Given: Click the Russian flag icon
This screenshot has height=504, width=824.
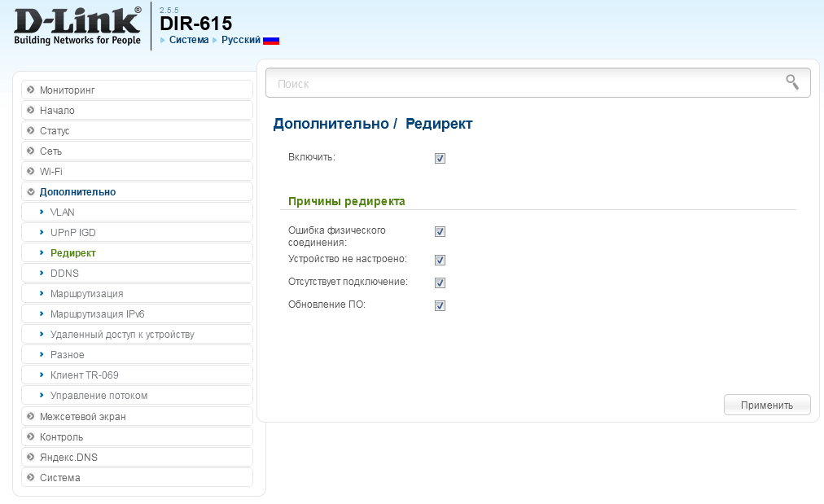Looking at the screenshot, I should click(x=270, y=41).
